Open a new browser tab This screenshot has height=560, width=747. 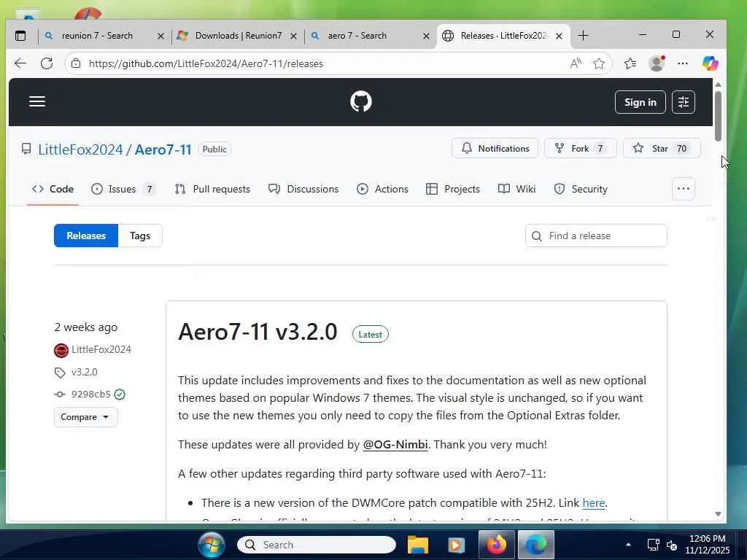tap(583, 36)
